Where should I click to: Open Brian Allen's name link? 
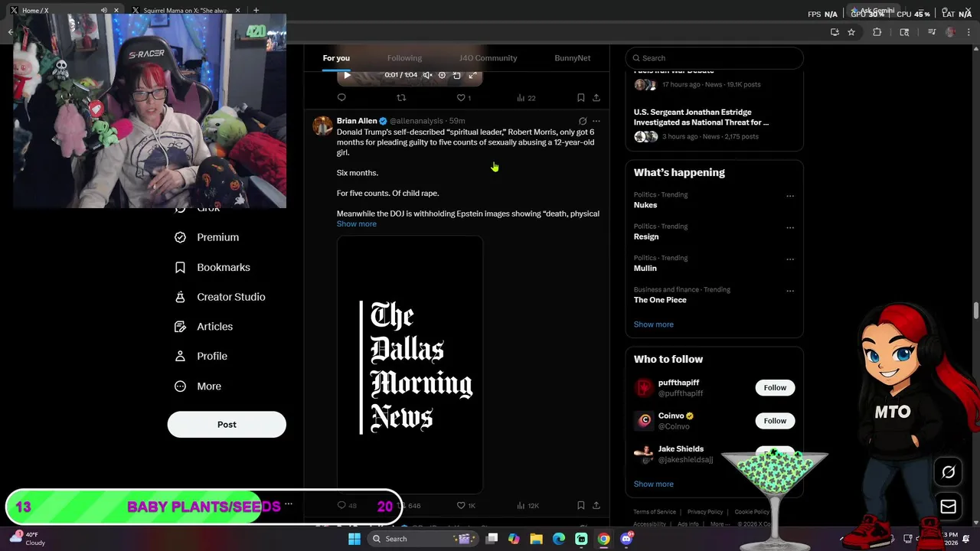pyautogui.click(x=357, y=121)
